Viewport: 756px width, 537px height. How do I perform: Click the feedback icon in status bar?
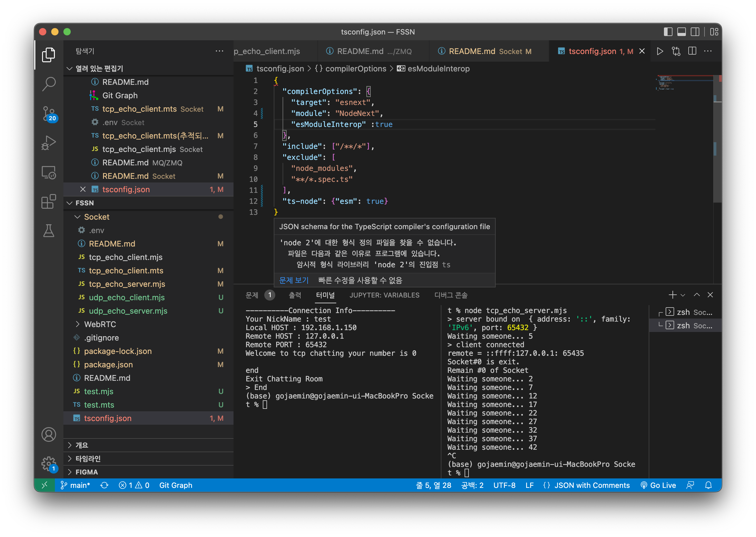[690, 485]
